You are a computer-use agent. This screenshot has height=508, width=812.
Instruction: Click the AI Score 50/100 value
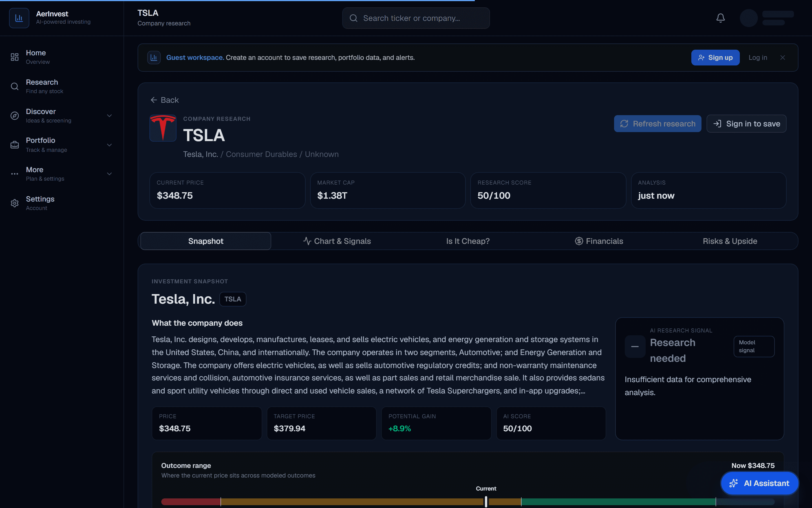point(517,428)
